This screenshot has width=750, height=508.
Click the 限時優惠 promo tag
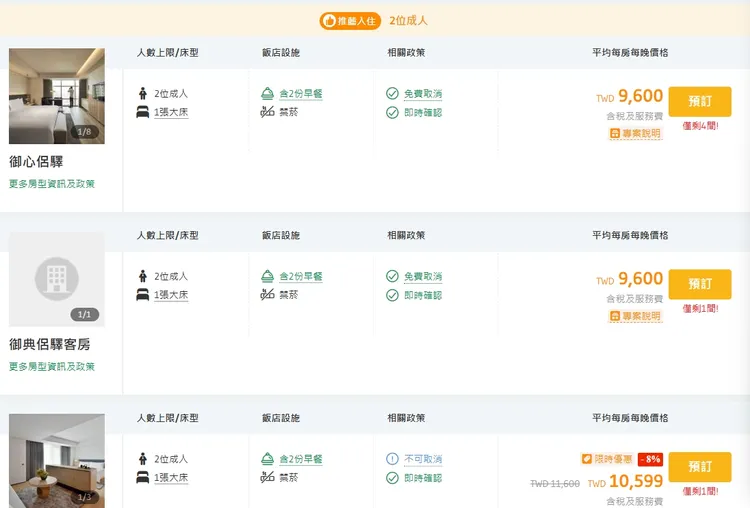(x=607, y=459)
